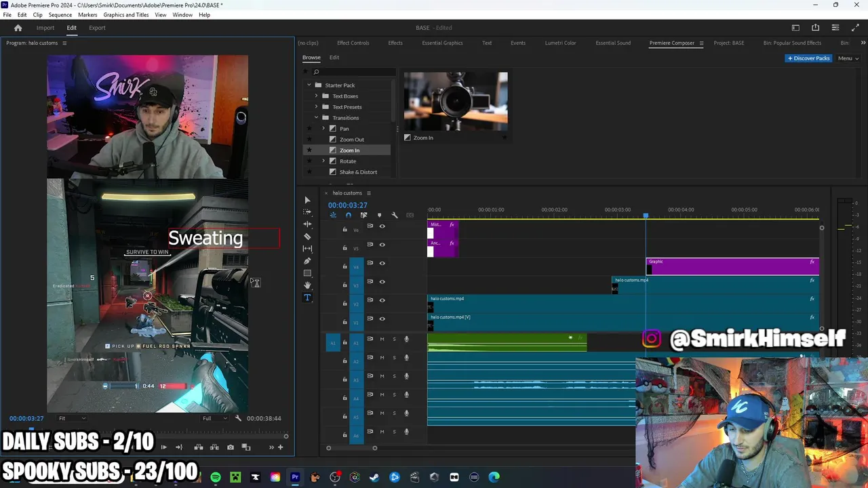Collapse the Starter Pack folder
The width and height of the screenshot is (868, 488).
click(309, 85)
